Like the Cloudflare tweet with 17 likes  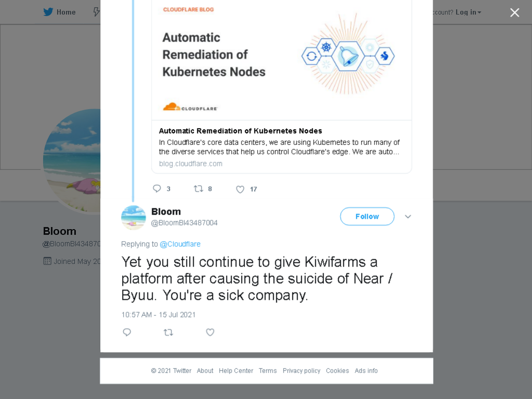point(246,189)
